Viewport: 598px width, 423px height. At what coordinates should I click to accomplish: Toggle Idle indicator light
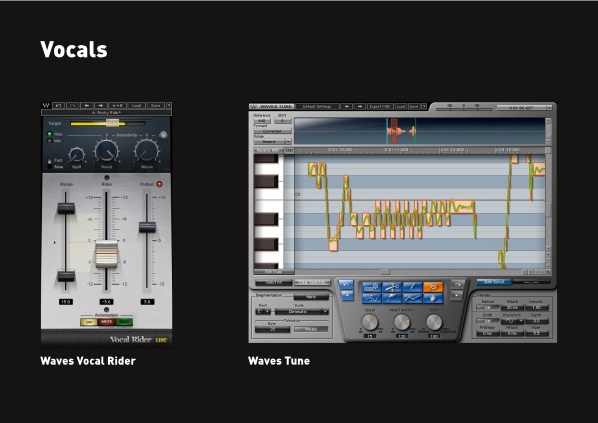pyautogui.click(x=50, y=141)
